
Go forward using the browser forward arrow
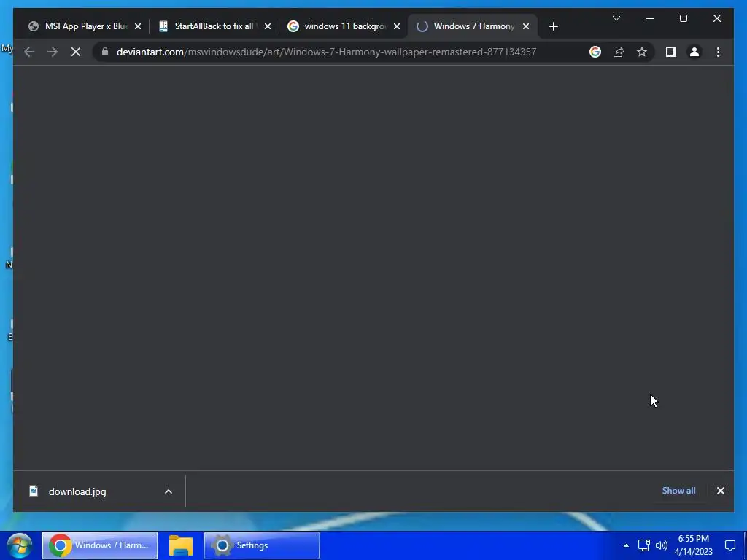pos(53,52)
